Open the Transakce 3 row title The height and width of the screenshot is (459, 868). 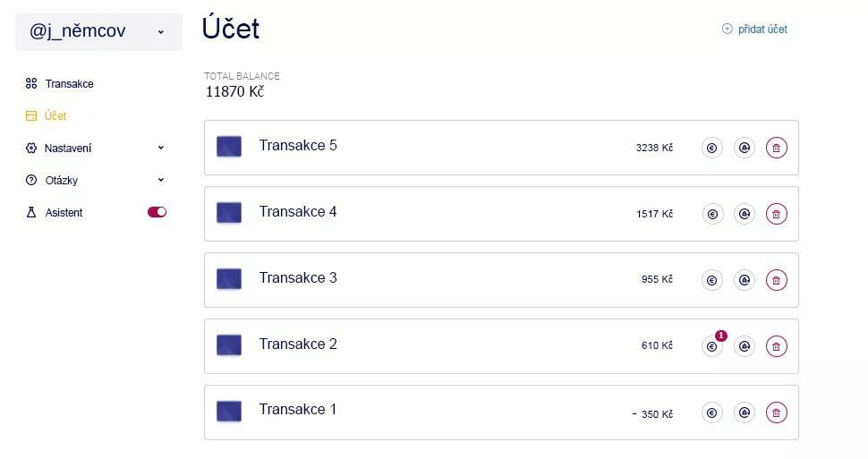tap(298, 278)
